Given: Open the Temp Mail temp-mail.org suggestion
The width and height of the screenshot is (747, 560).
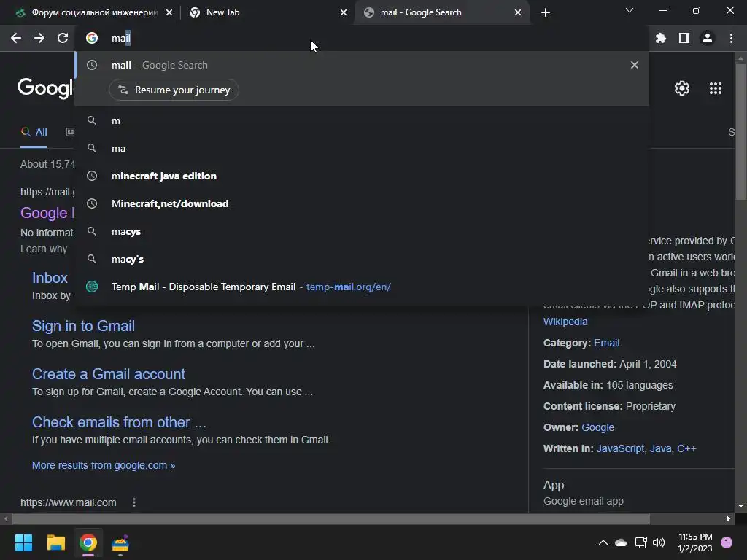Looking at the screenshot, I should [362, 287].
